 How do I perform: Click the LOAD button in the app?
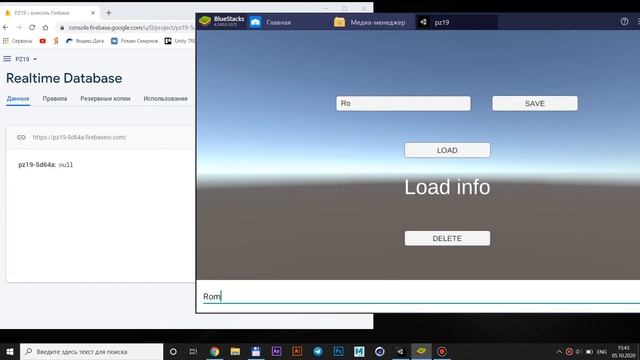coord(447,150)
